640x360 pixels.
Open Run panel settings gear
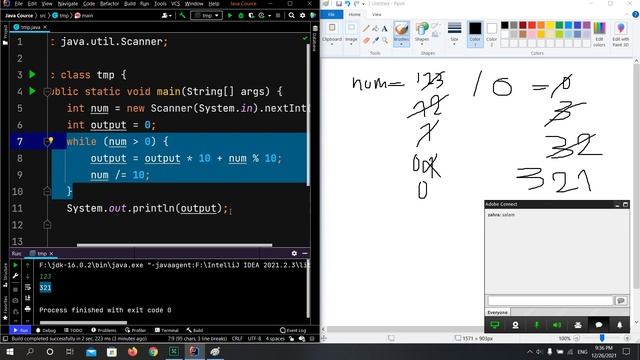click(294, 253)
